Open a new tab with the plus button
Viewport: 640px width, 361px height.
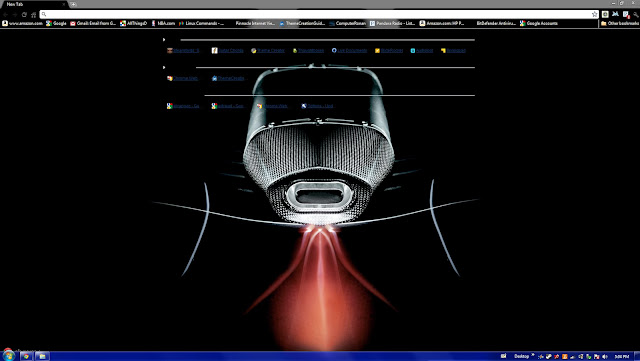pos(73,4)
